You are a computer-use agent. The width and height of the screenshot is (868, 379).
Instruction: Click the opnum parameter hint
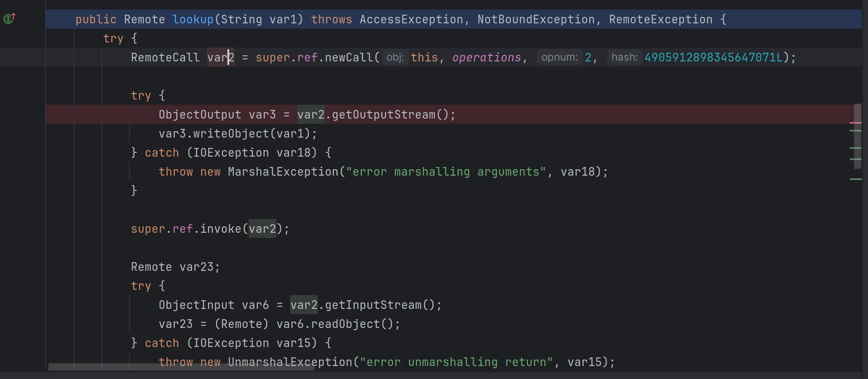tap(560, 57)
